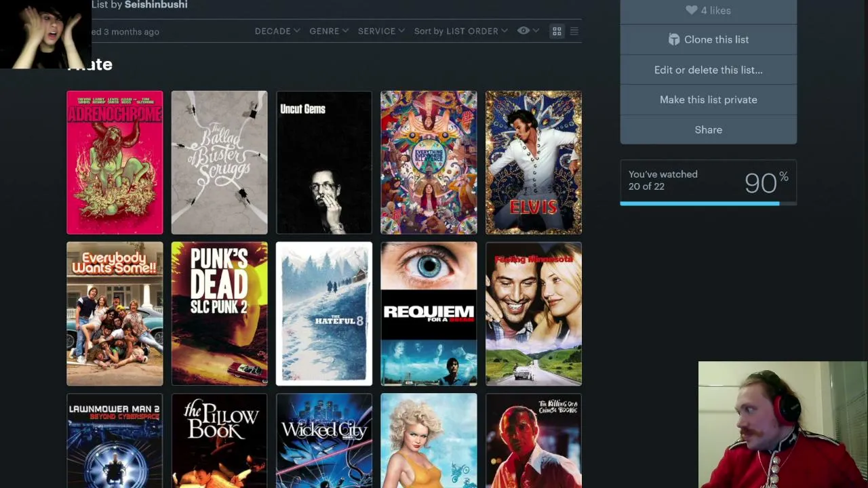
Task: Select the Uncut Gems poster
Action: 324,163
